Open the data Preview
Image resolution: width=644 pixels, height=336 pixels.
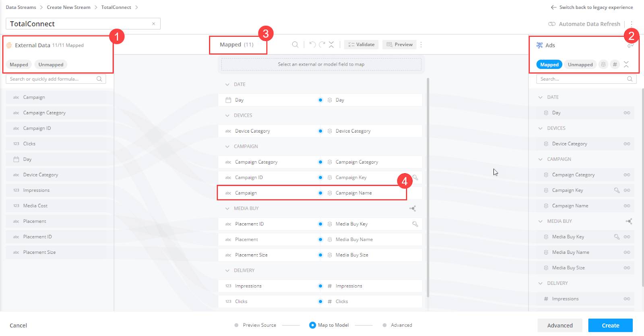400,45
